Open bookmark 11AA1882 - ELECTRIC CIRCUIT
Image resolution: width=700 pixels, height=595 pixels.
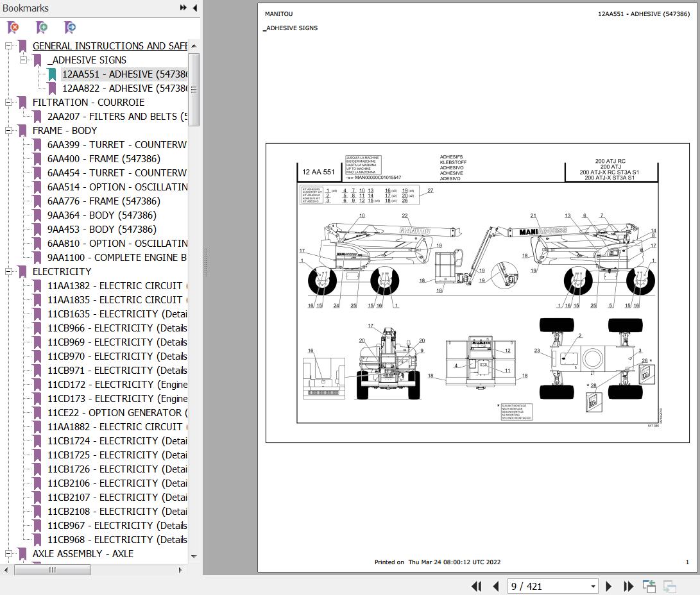[x=117, y=427]
